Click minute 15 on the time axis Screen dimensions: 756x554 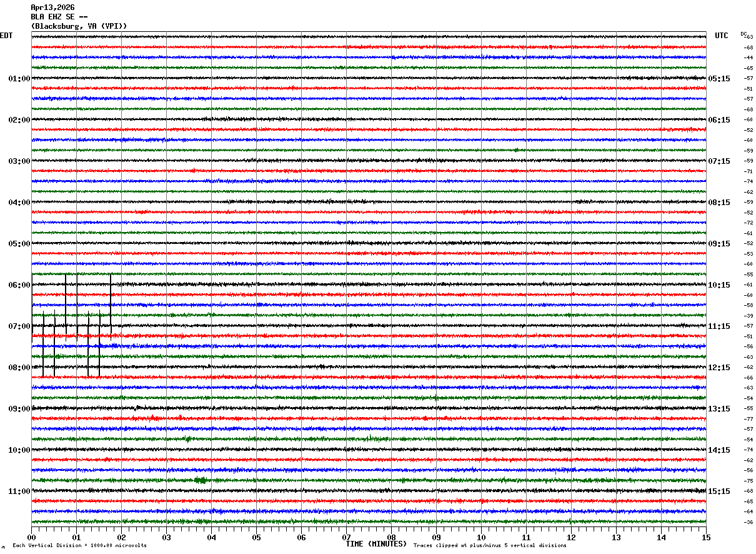pyautogui.click(x=706, y=537)
